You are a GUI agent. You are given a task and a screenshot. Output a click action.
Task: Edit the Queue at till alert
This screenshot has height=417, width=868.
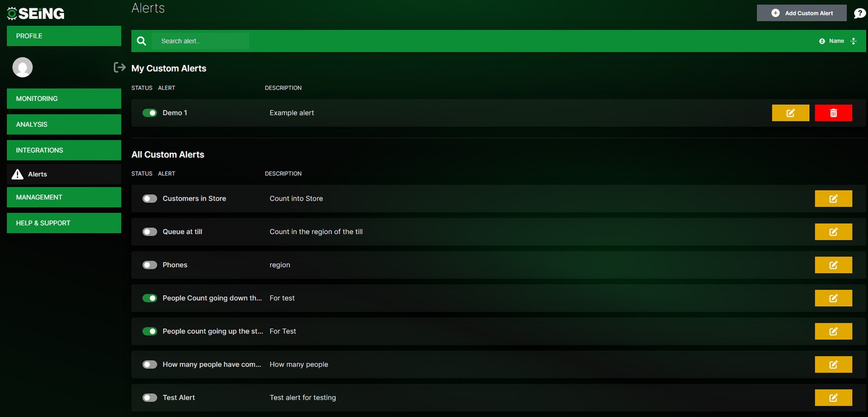833,232
